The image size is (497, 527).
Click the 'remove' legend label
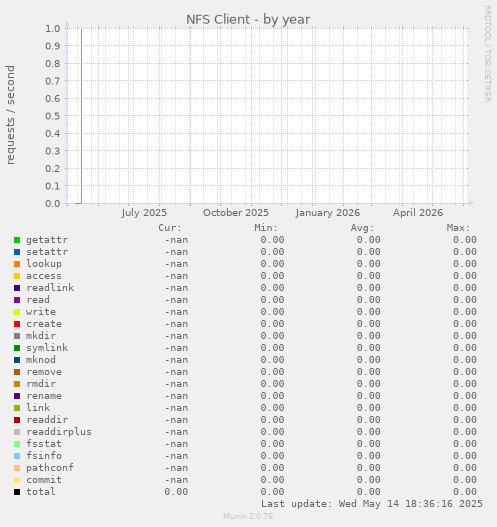point(44,372)
